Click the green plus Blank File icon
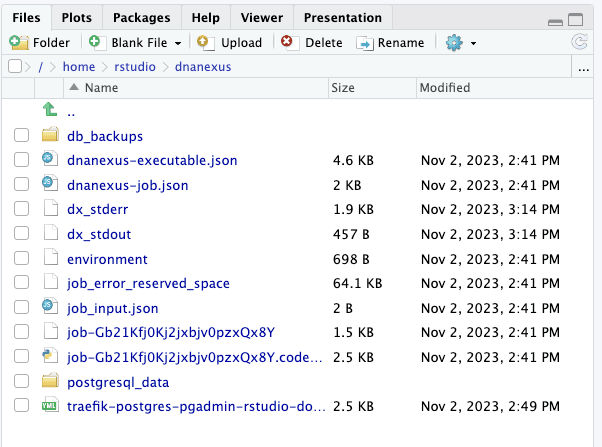The image size is (602, 447). point(95,41)
